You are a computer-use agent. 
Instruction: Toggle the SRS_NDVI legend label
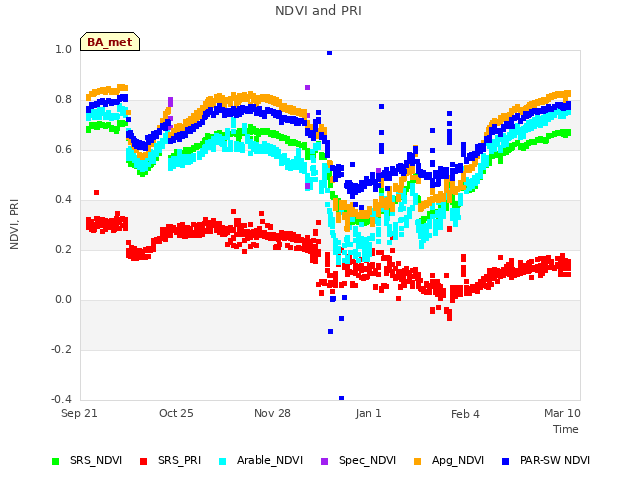[96, 460]
